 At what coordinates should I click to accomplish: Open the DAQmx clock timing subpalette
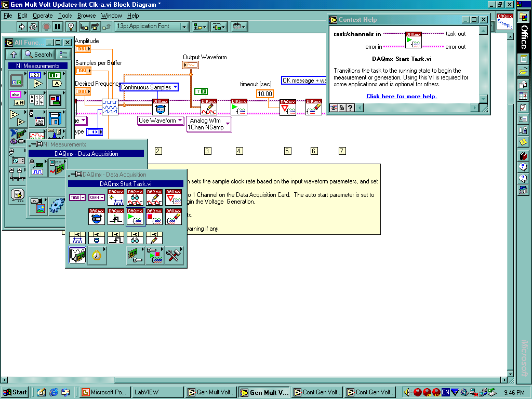97,255
